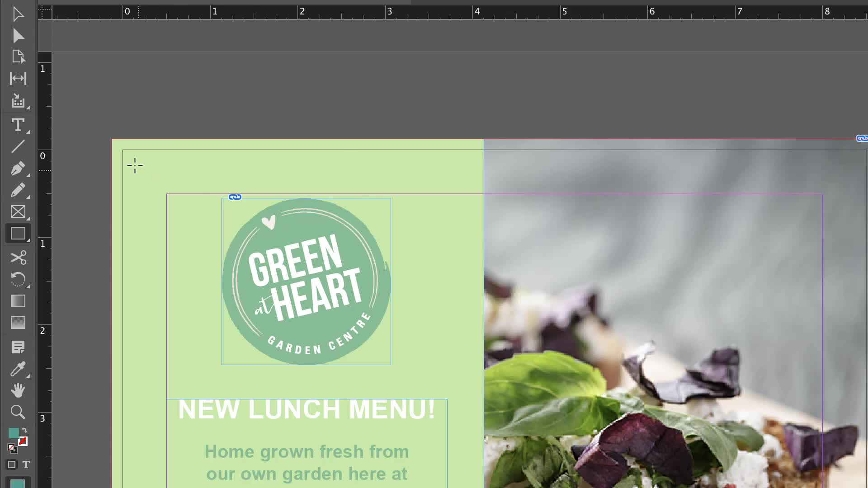868x488 pixels.
Task: Select the Green at Heart logo image
Action: (306, 281)
